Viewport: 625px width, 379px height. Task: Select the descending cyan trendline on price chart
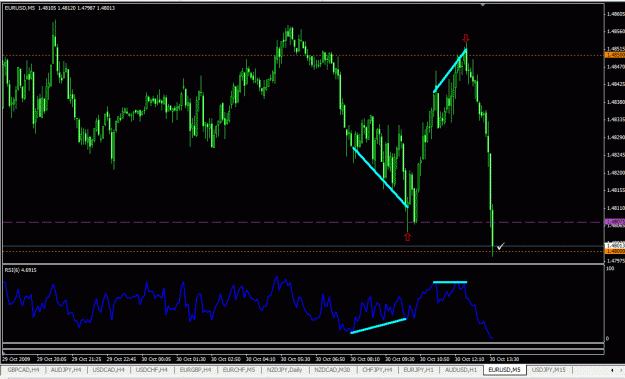tap(381, 177)
